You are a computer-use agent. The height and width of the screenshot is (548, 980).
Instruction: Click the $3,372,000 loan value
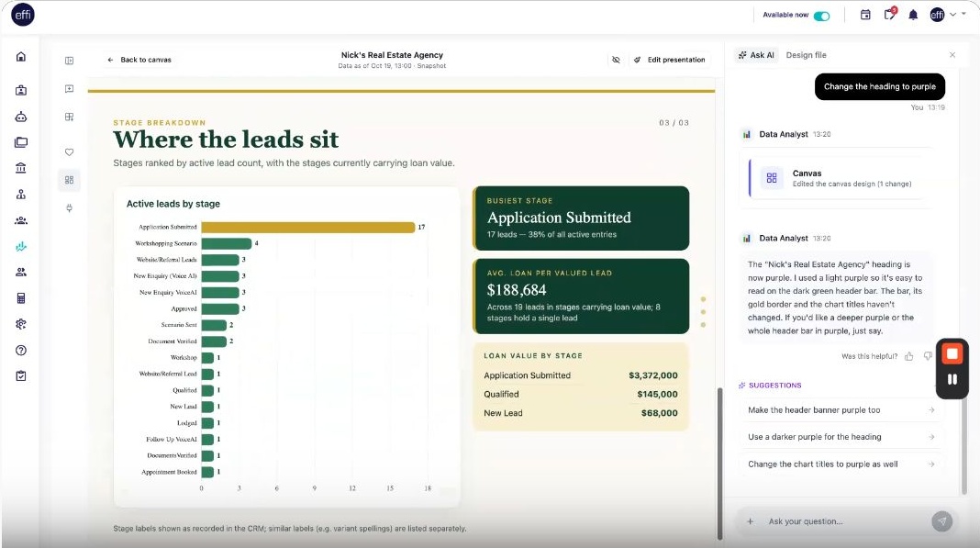point(653,375)
